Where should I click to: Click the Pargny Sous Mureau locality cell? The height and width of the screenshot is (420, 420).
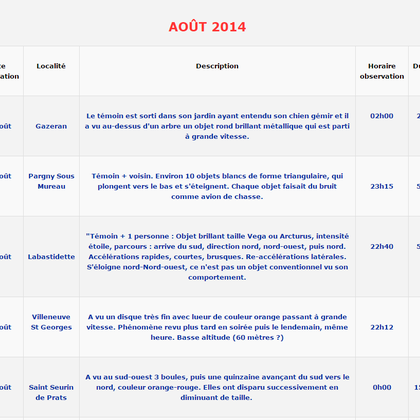coord(51,181)
